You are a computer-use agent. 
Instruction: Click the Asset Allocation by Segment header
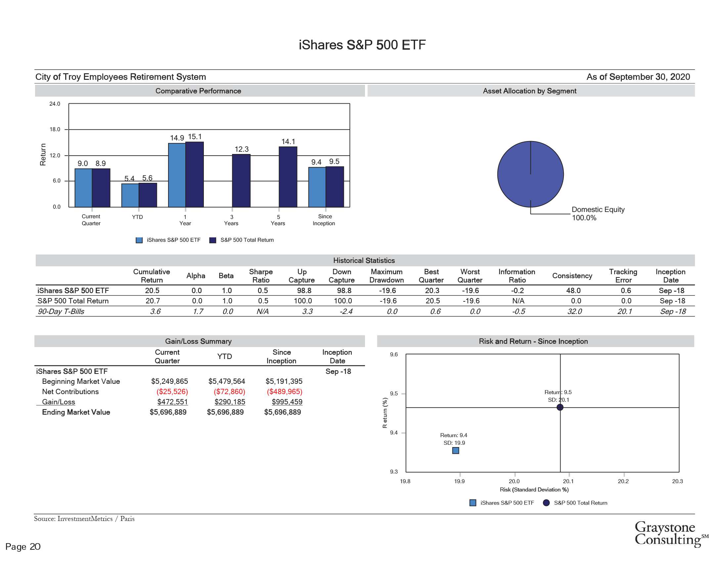pyautogui.click(x=531, y=91)
